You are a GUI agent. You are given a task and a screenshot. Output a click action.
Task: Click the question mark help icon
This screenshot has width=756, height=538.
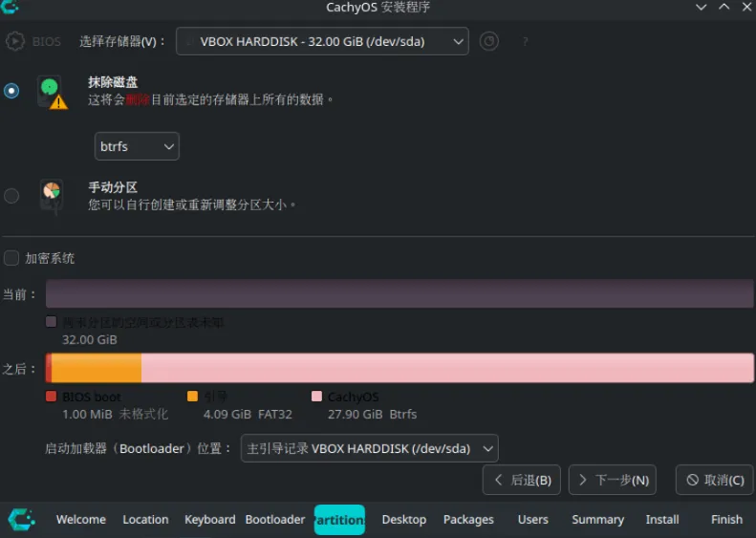click(525, 41)
